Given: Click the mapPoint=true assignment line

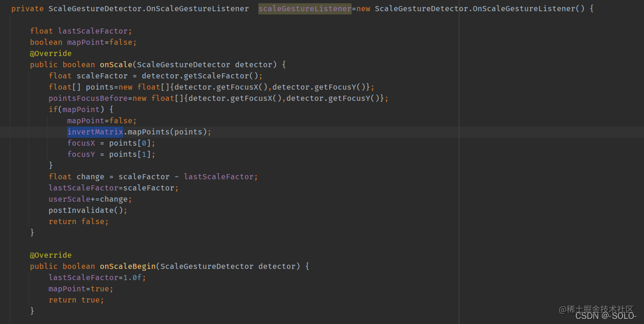Looking at the screenshot, I should click(81, 289).
